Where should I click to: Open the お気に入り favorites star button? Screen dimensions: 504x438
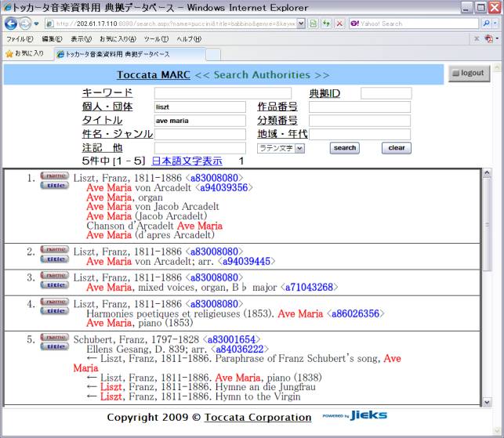pyautogui.click(x=25, y=53)
